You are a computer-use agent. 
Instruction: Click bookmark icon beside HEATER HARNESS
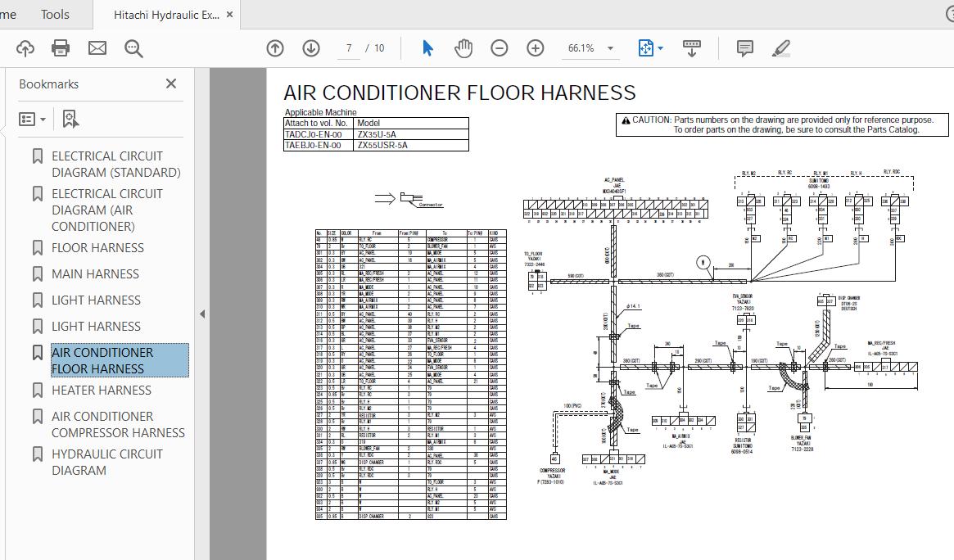point(37,391)
